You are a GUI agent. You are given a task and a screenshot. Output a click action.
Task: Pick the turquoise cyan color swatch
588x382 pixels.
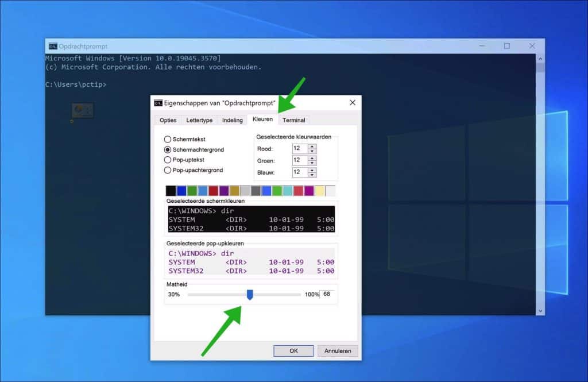[288, 191]
